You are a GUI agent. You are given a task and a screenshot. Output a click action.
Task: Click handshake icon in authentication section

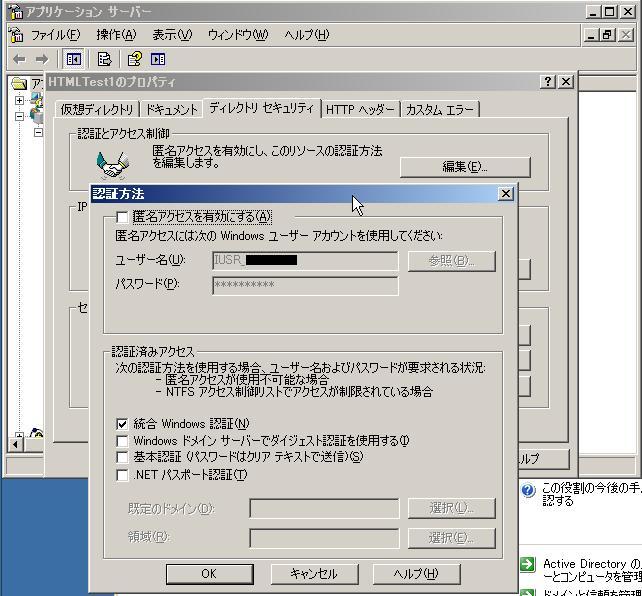(x=113, y=165)
